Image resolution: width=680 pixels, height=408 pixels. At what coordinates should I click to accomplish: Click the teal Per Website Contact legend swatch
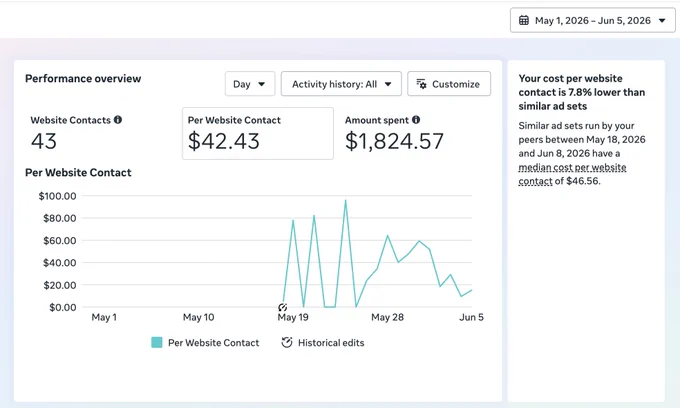[x=157, y=343]
